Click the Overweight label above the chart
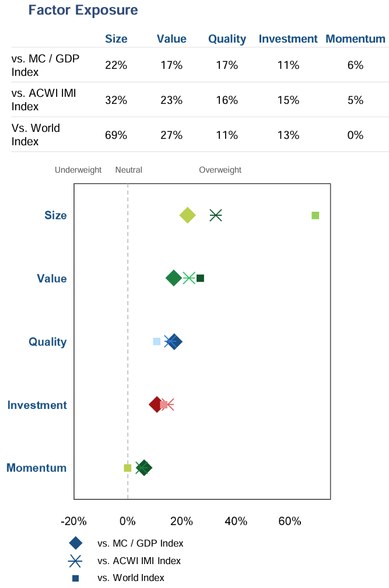 (220, 170)
